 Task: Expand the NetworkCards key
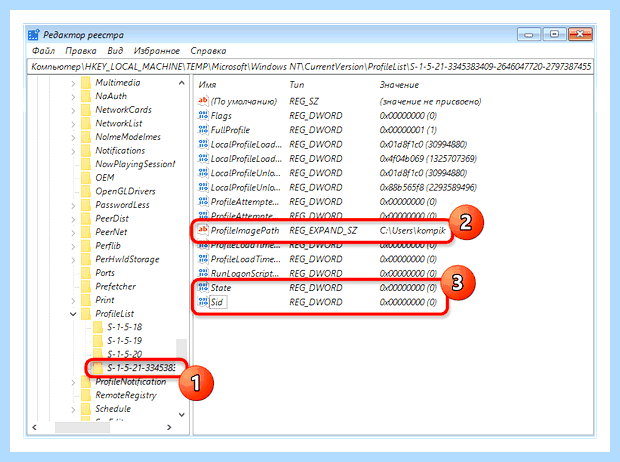click(73, 110)
